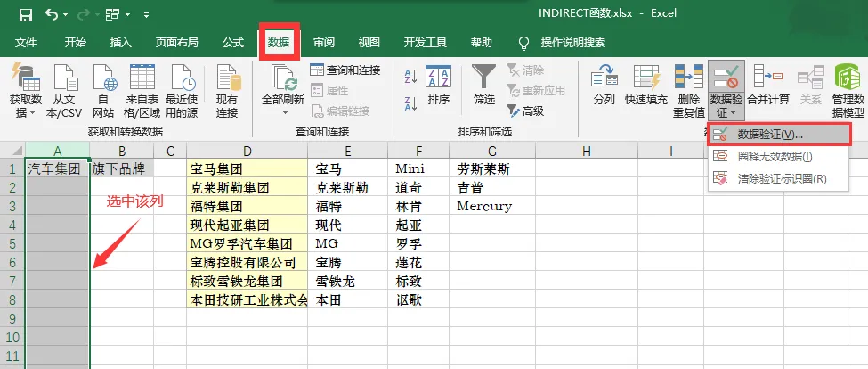The image size is (868, 369).
Task: Switch to the 视图 ribbon tab
Action: (x=369, y=43)
